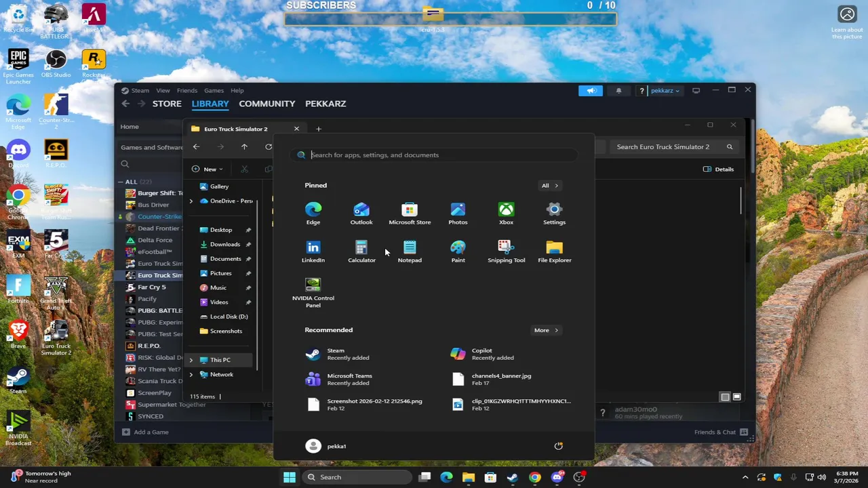Click Search Euro Truck Simulator 2 field
This screenshot has width=868, height=488.
pyautogui.click(x=674, y=147)
